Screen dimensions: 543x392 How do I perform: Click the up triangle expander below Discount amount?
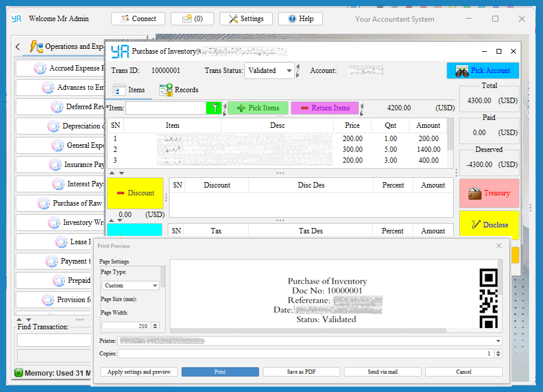point(111,220)
